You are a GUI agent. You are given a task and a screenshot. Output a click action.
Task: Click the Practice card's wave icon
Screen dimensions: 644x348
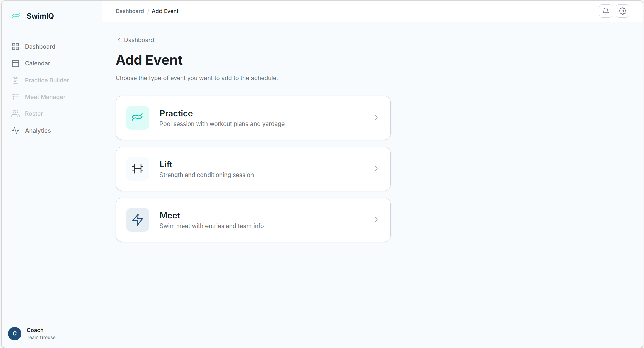point(137,118)
